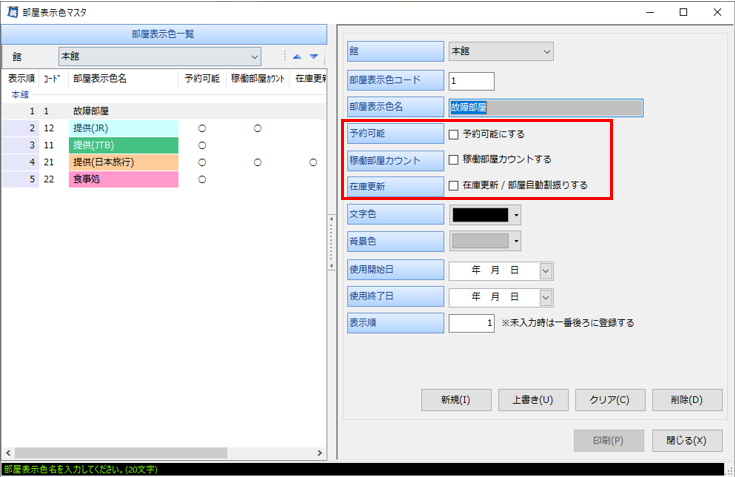This screenshot has width=735, height=477.
Task: Click the app icon in the title bar
Action: tap(13, 12)
